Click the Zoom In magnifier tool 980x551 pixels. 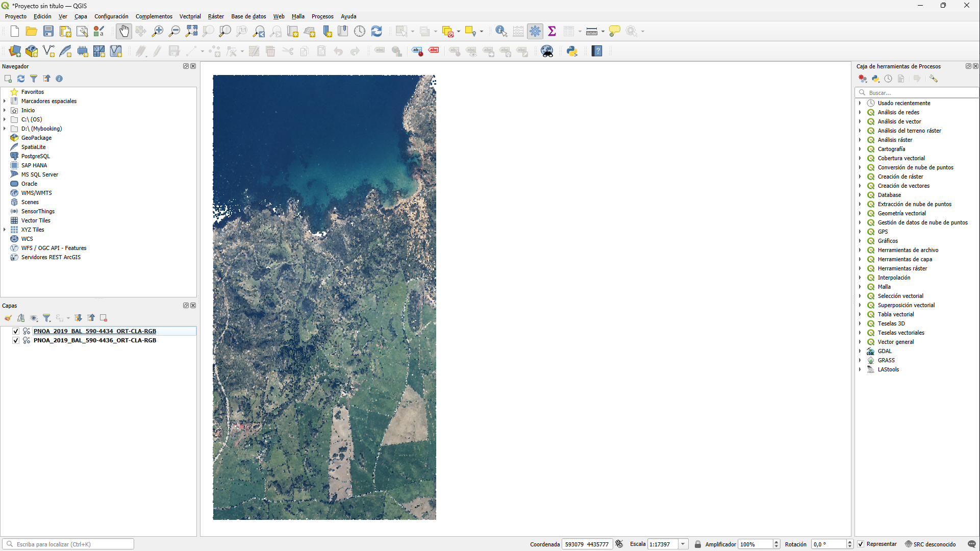[x=158, y=32]
